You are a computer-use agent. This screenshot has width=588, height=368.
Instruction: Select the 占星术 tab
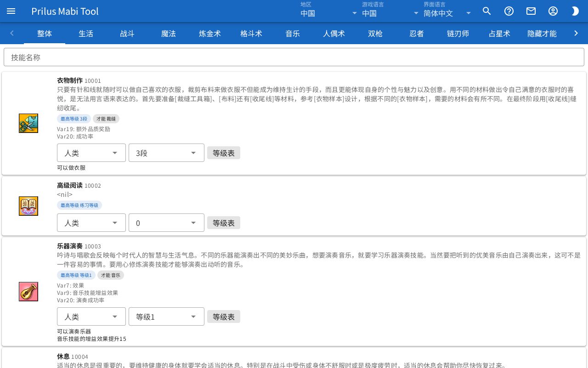499,33
